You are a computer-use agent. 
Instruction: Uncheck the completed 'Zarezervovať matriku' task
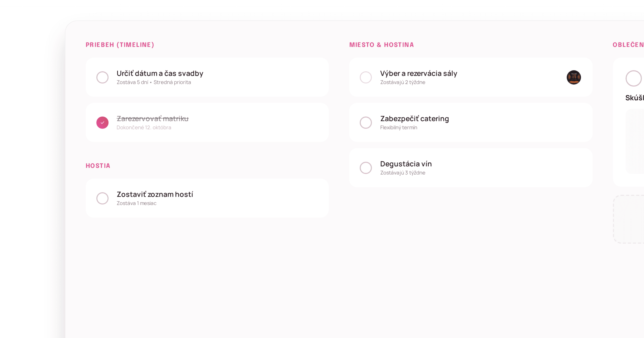point(102,123)
